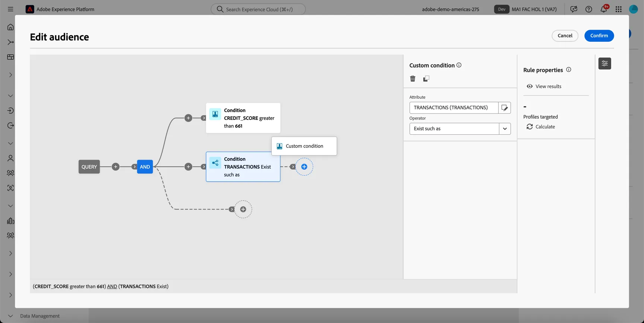Click plus before CREDIT_SCORE condition
The width and height of the screenshot is (644, 323).
[188, 118]
